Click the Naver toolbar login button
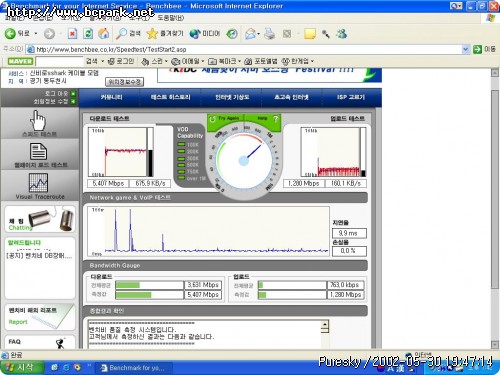Screen dimensions: 500x375 tap(121, 61)
